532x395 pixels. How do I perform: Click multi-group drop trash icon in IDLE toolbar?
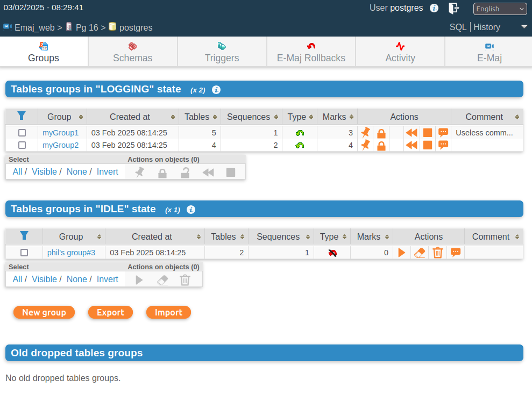(x=185, y=280)
